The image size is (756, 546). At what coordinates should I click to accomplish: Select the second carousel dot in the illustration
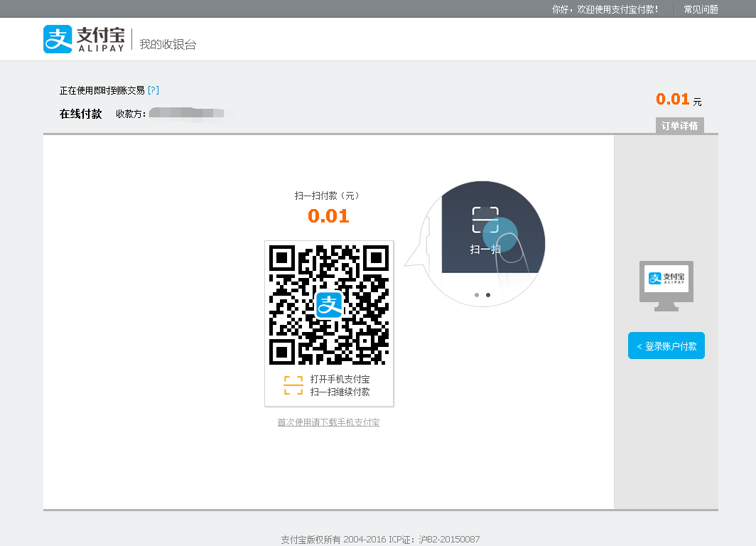(487, 294)
